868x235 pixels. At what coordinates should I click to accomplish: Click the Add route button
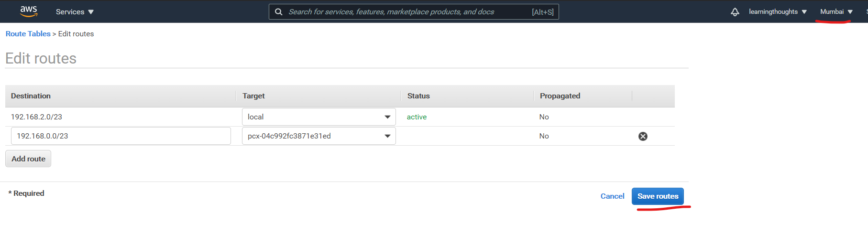28,159
